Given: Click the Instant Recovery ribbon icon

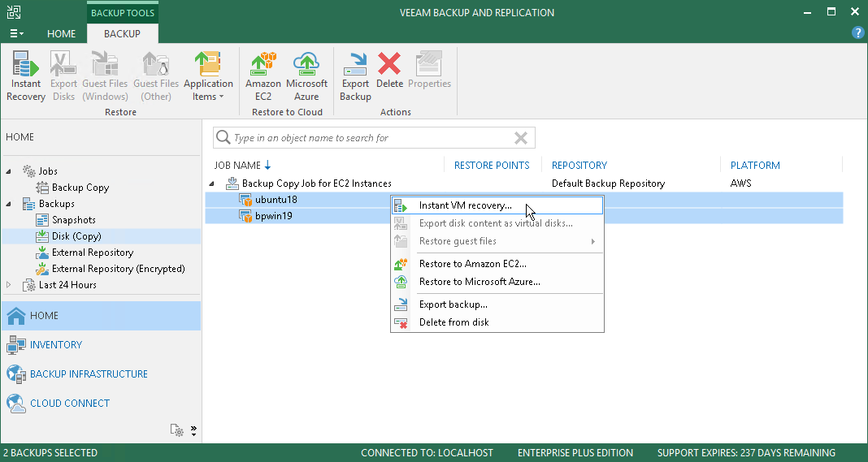Looking at the screenshot, I should tap(25, 76).
